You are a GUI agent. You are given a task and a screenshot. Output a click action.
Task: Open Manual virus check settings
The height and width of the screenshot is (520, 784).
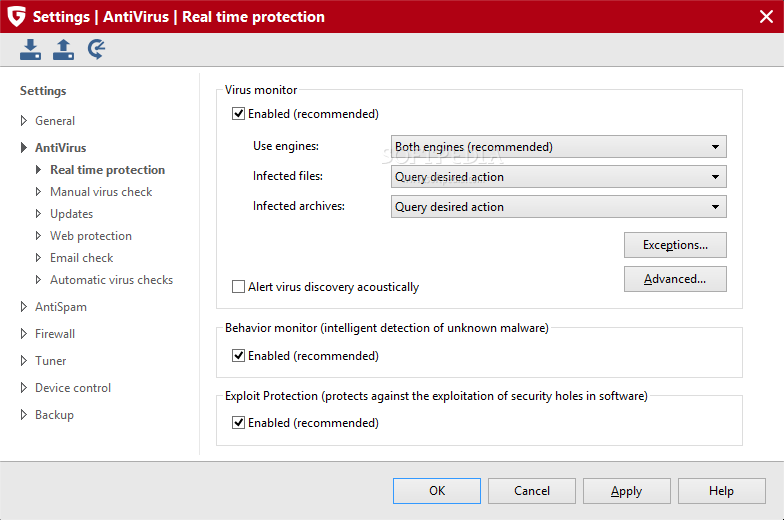101,192
